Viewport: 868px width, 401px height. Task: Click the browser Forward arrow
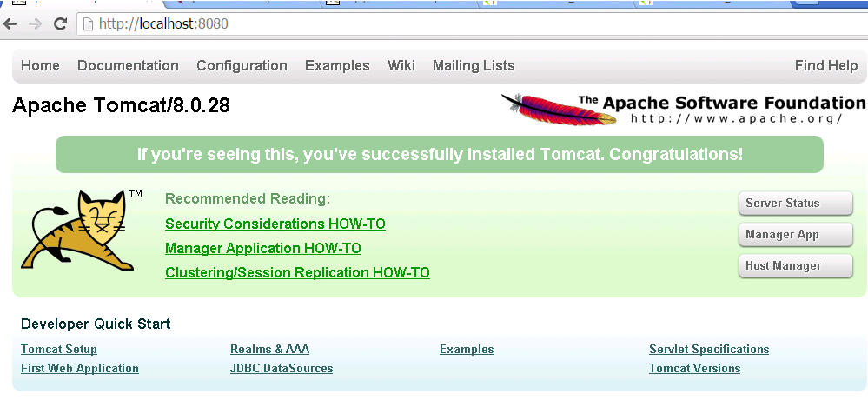[35, 23]
